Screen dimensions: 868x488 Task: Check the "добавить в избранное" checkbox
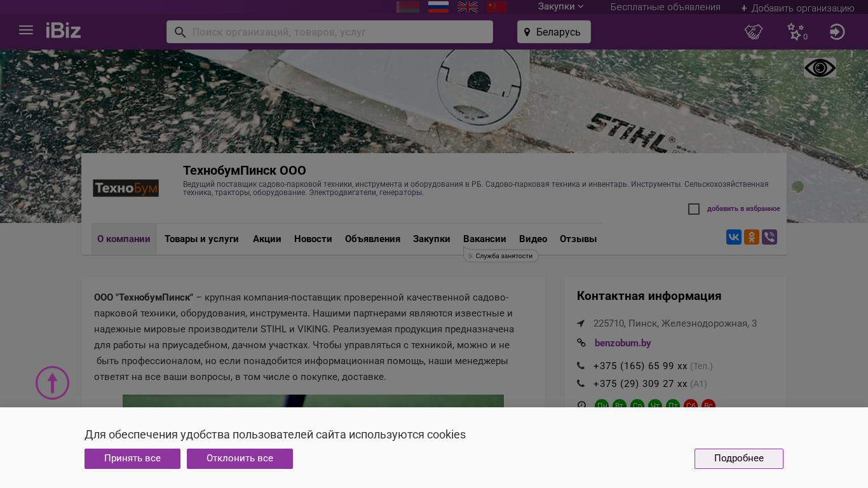(694, 209)
